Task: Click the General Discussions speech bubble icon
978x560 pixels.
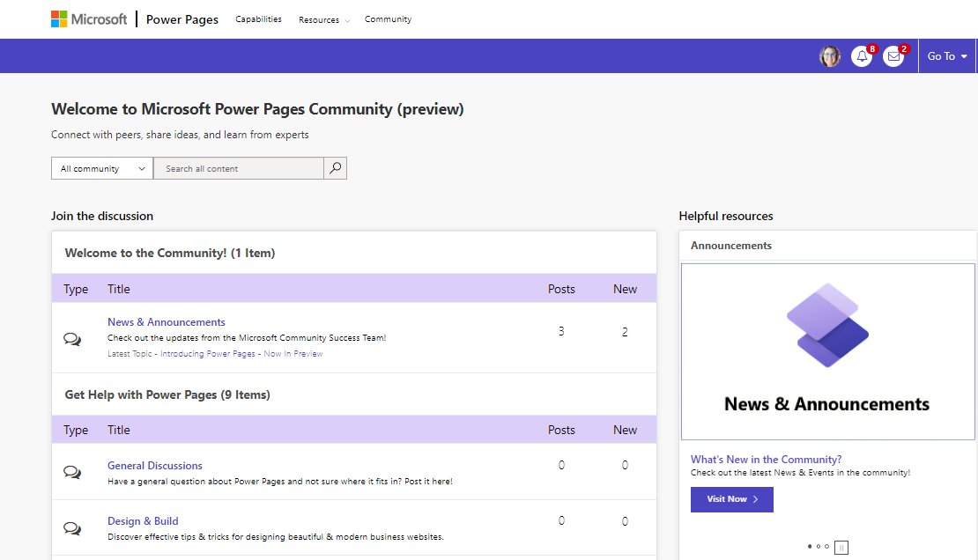Action: (74, 471)
